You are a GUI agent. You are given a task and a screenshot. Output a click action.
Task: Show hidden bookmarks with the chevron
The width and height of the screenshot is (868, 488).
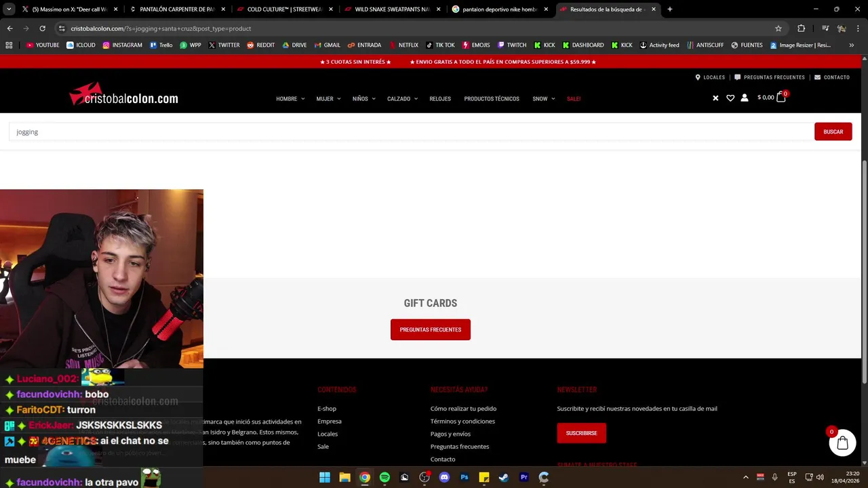click(851, 45)
